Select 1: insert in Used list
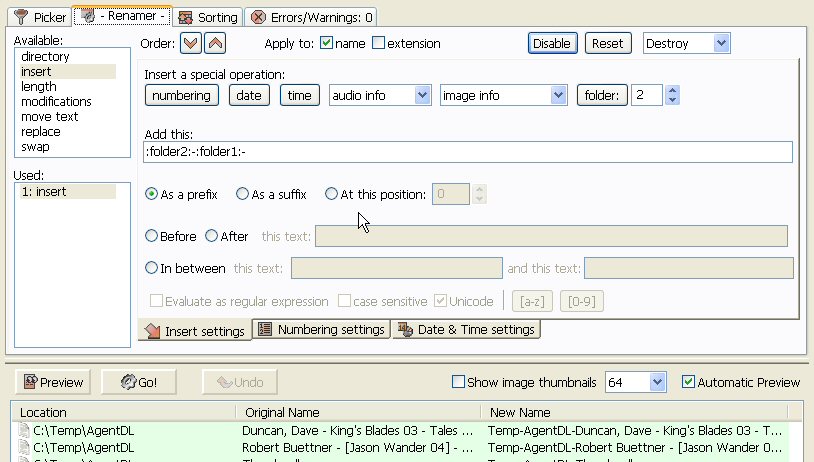Screen dimensions: 814x462 point(67,192)
